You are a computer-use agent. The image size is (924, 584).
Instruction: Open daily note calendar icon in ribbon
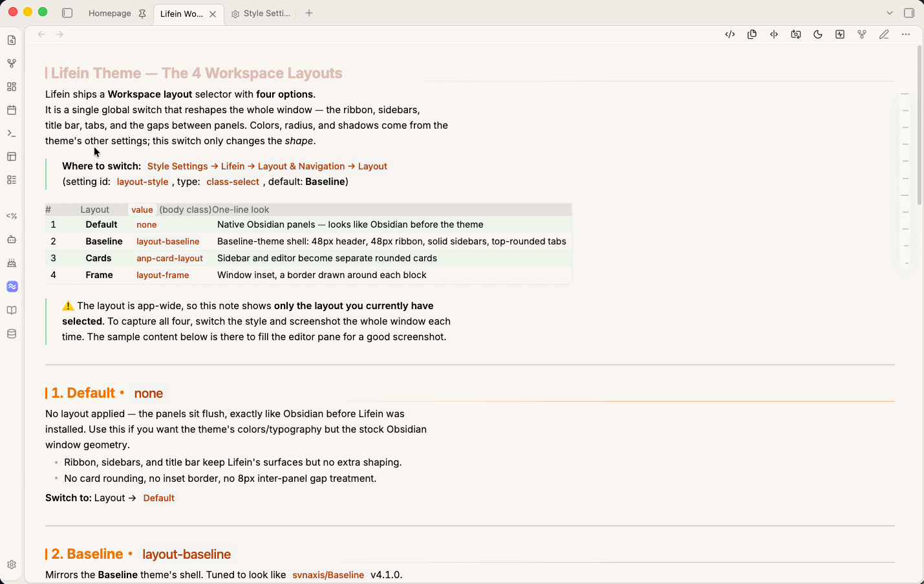pyautogui.click(x=12, y=110)
